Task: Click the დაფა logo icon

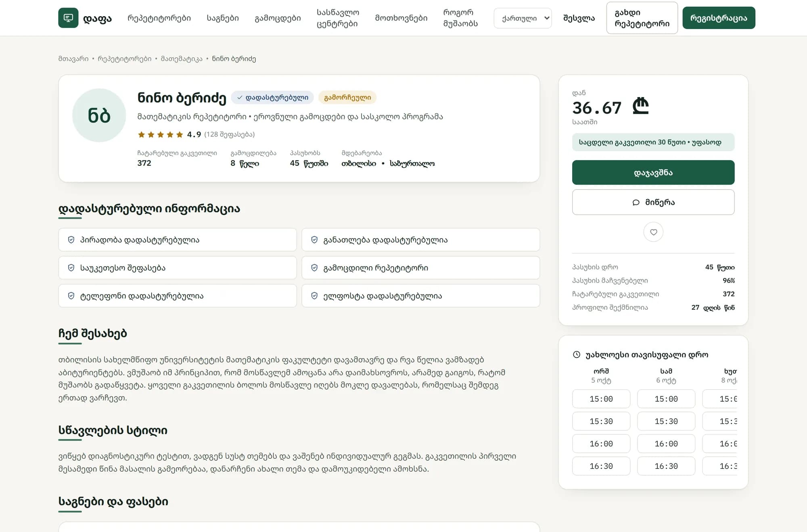Action: click(68, 18)
